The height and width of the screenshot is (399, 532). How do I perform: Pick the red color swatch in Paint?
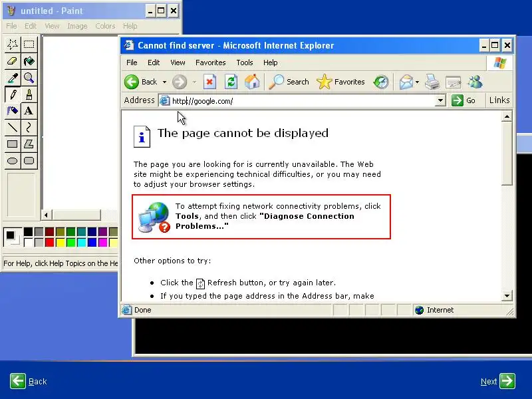[49, 242]
